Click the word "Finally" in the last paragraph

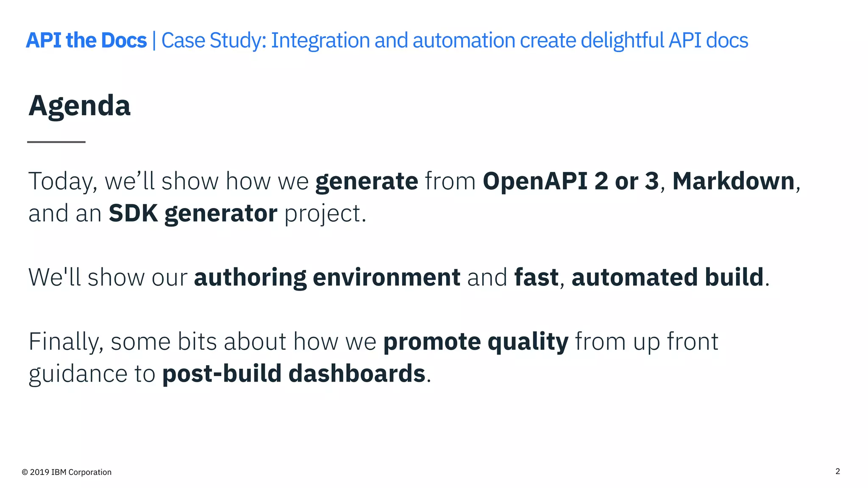pos(64,342)
